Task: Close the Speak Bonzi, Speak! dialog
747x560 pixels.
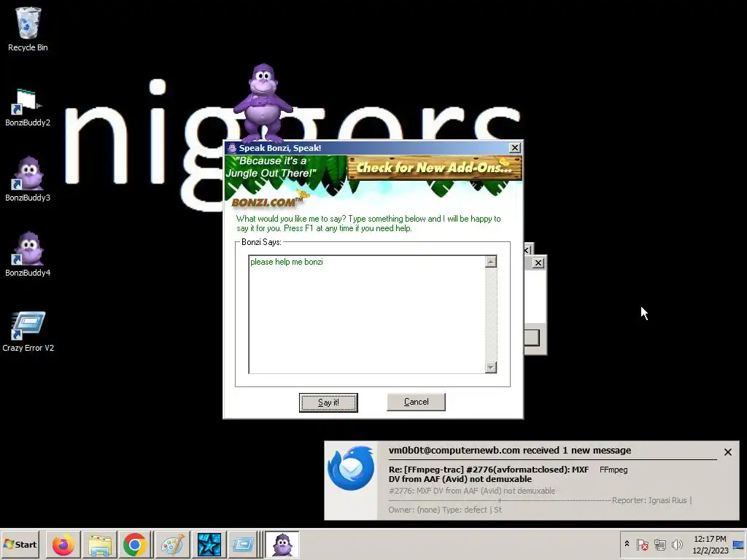Action: (x=514, y=147)
